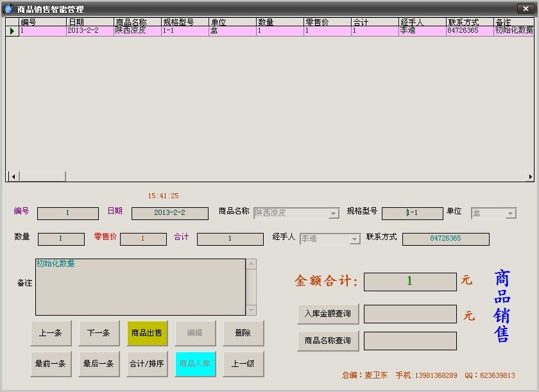Click the 编辑 button
This screenshot has height=392, width=539.
(x=195, y=333)
